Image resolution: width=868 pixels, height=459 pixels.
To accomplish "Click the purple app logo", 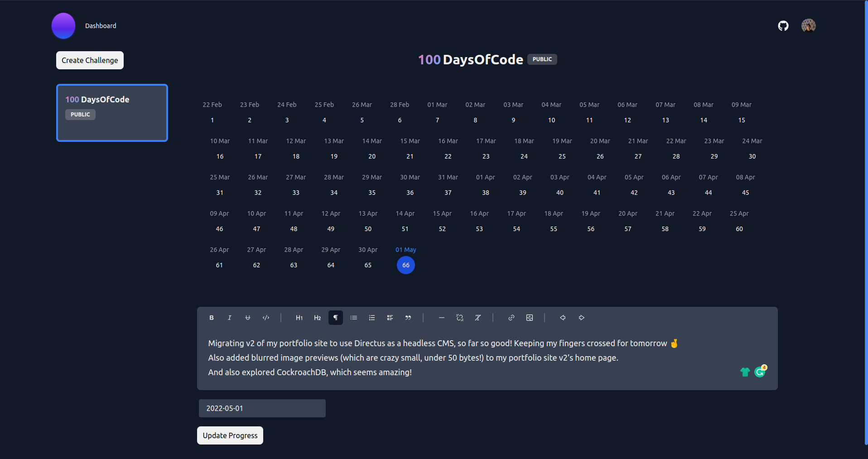I will 63,26.
